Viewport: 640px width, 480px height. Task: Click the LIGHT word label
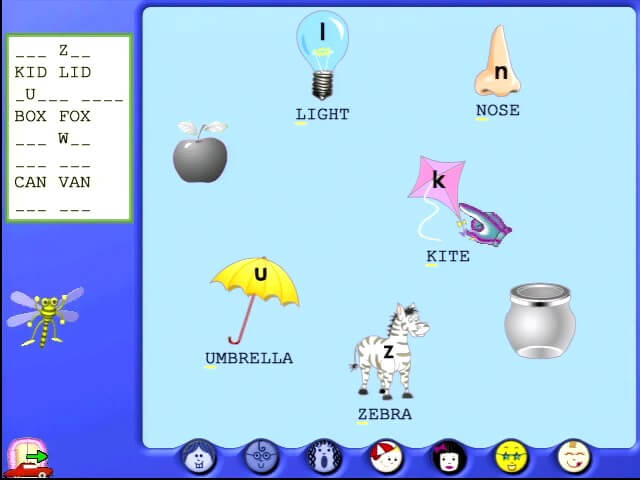coord(322,114)
